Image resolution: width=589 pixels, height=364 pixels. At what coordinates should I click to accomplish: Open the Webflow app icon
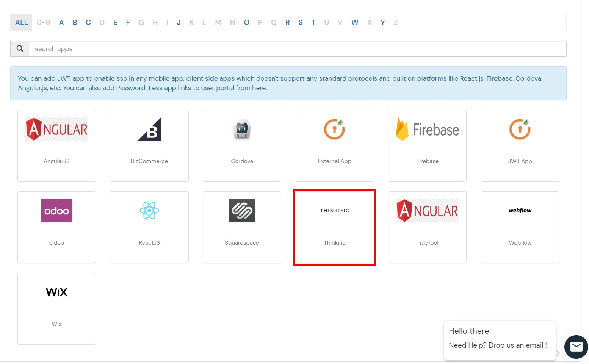(x=520, y=211)
